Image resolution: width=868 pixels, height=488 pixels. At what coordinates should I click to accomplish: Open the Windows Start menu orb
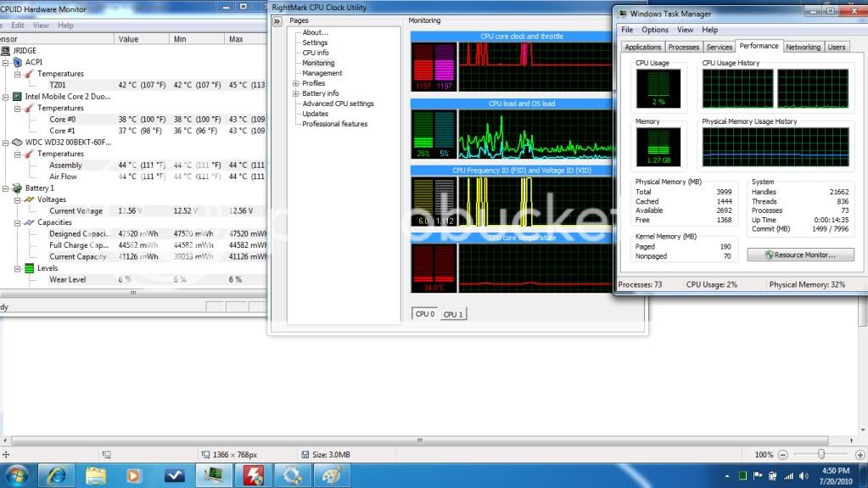18,474
